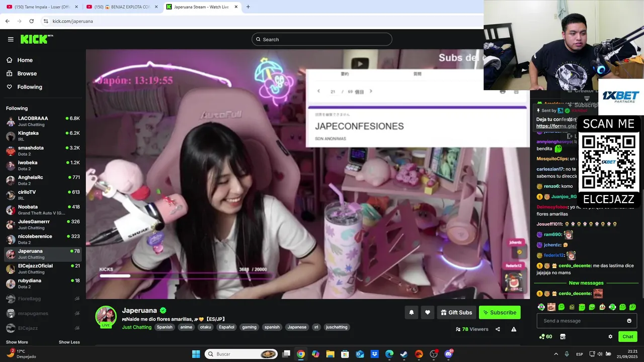Open Windows Start menu

coord(196,354)
